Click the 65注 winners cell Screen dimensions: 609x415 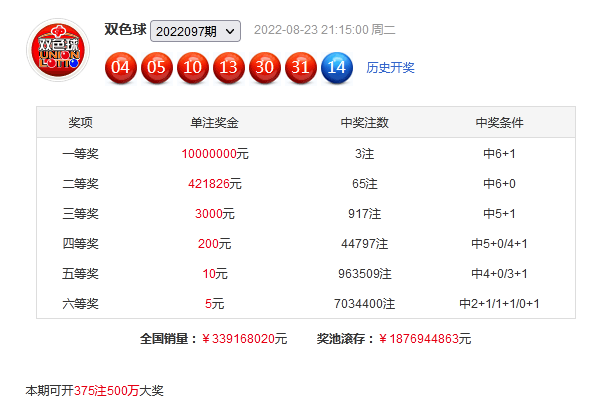[x=364, y=184]
